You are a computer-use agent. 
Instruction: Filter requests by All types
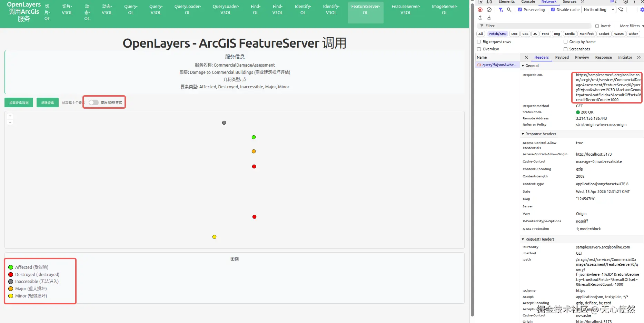tap(480, 34)
